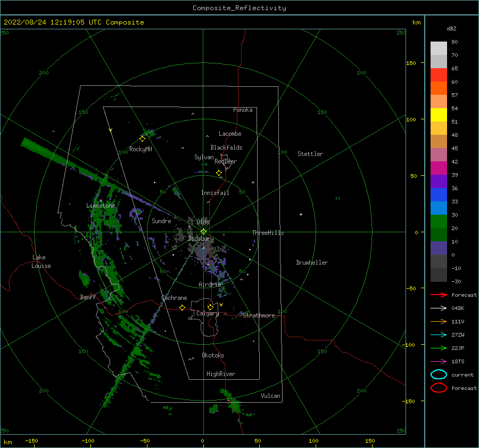This screenshot has height=448, width=479.
Task: Click the Didsbury label
Action: (201, 239)
